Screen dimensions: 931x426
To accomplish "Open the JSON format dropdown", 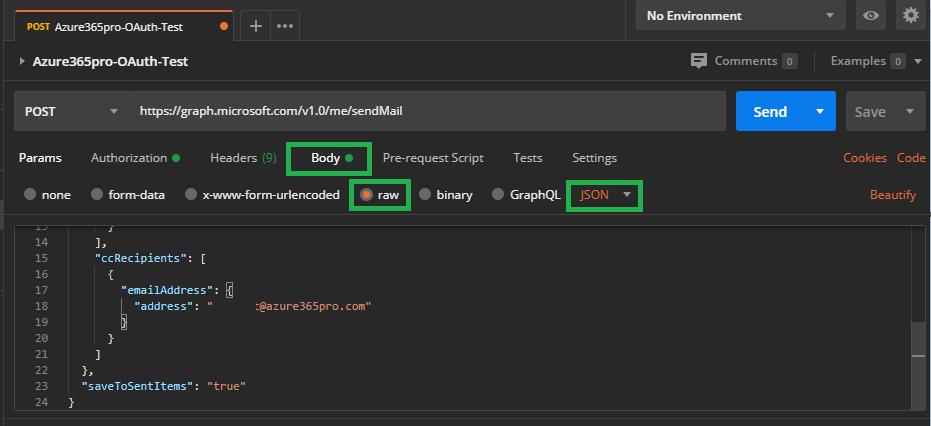I will [604, 195].
